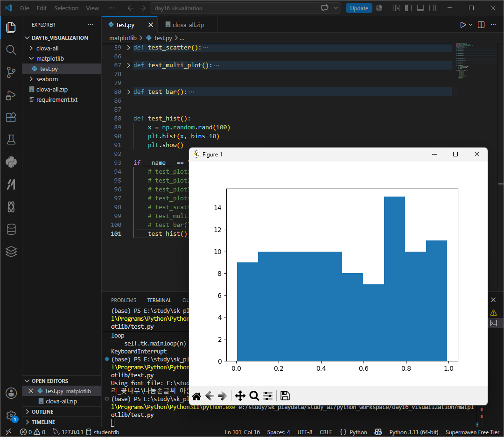Click the errors and warnings status
Viewport: 504px width, 437px height.
[x=33, y=432]
